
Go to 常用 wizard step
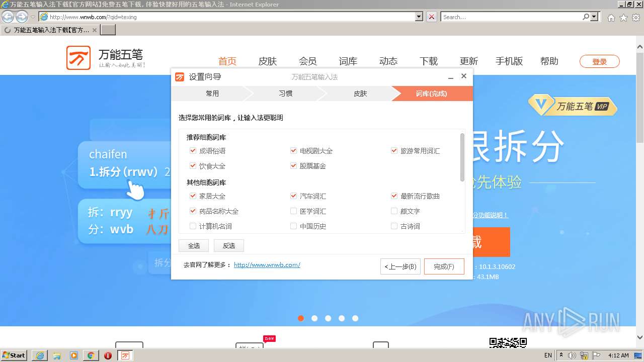(x=212, y=94)
